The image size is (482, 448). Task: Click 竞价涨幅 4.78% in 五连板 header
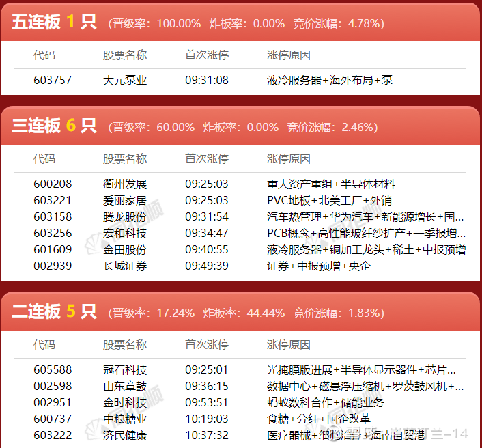337,24
